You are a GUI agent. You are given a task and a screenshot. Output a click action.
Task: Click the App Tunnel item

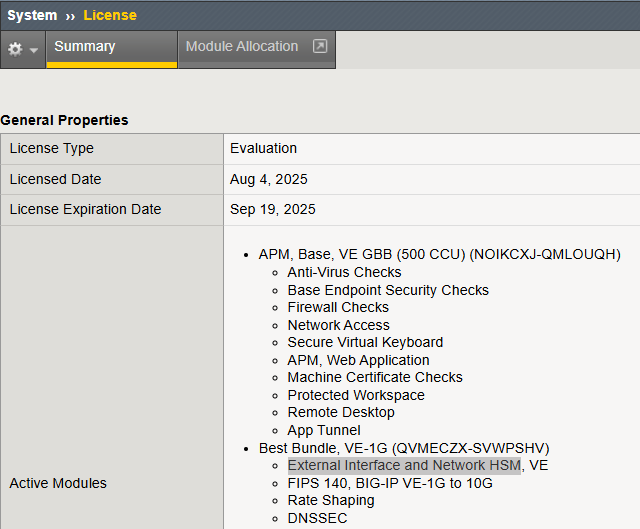tap(324, 430)
